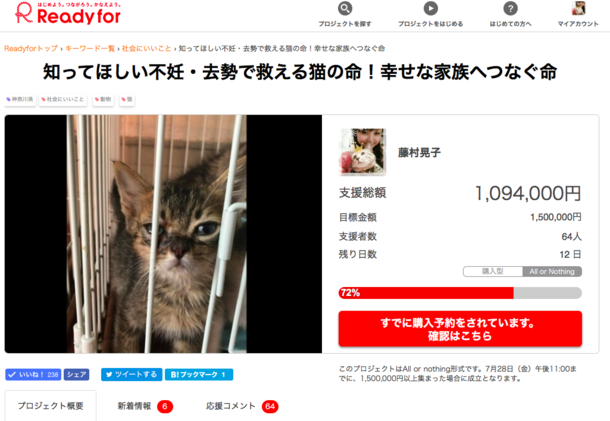Click the Facebook シェア button
610x421 pixels.
76,374
